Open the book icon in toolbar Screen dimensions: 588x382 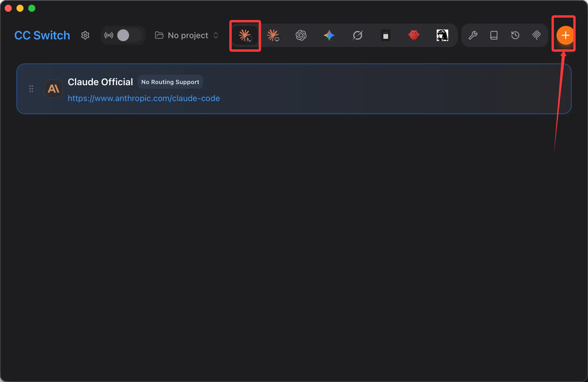(494, 35)
